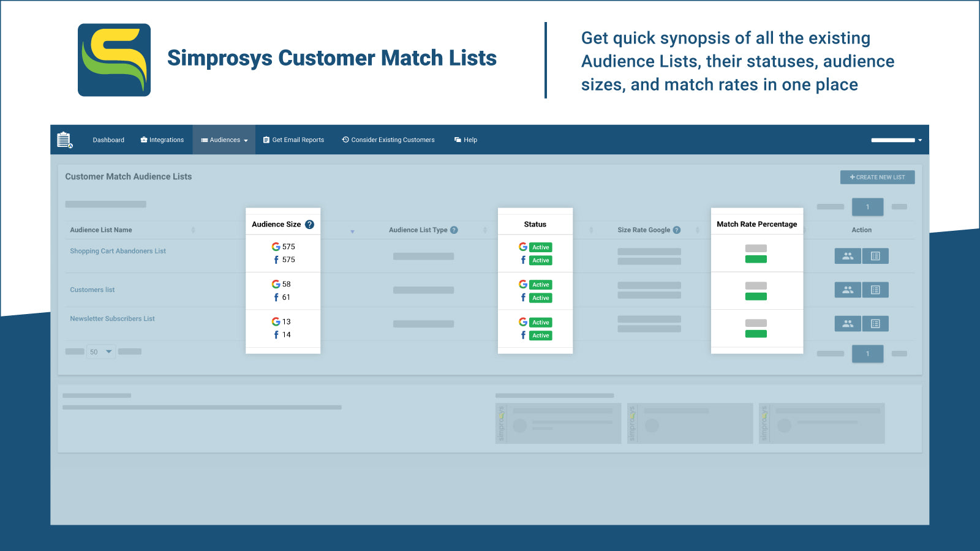Open the Dashboard navigation item
Viewport: 980px width, 551px height.
(x=108, y=140)
